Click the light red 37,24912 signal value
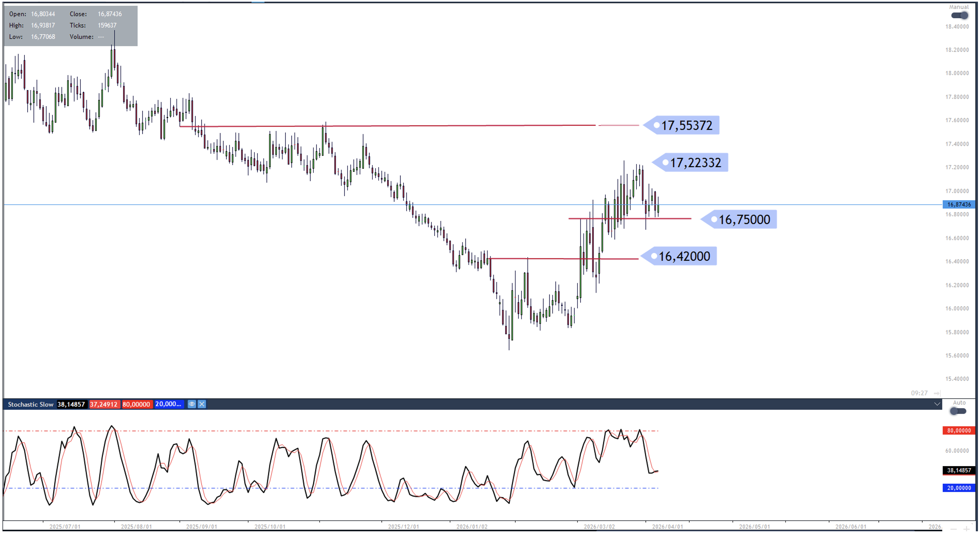 (x=104, y=405)
